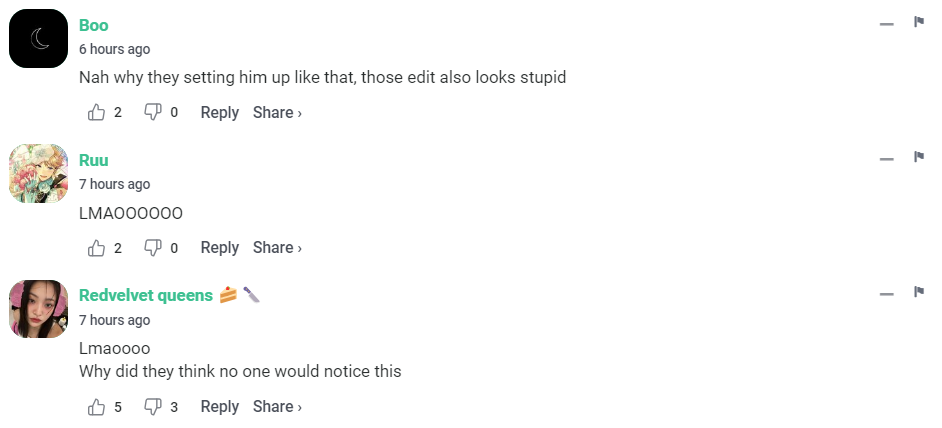
Task: Report Redvelvet queens' comment with flag
Action: tap(918, 292)
